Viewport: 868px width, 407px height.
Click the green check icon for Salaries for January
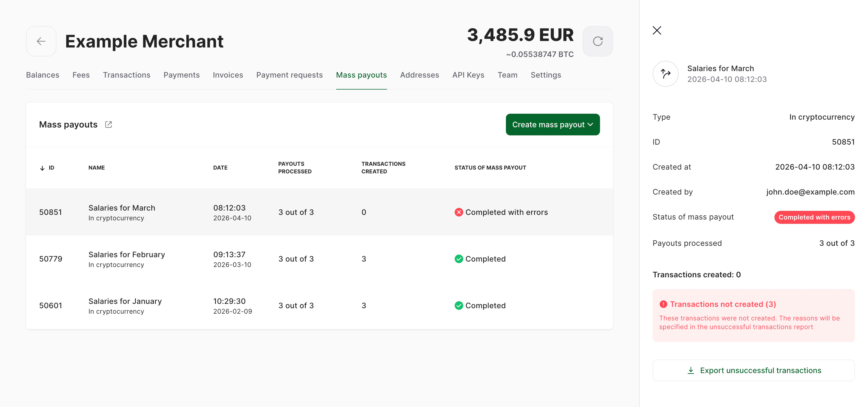459,306
